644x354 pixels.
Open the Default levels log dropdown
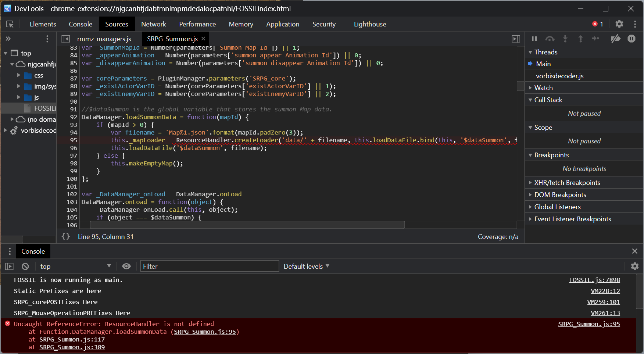(307, 266)
